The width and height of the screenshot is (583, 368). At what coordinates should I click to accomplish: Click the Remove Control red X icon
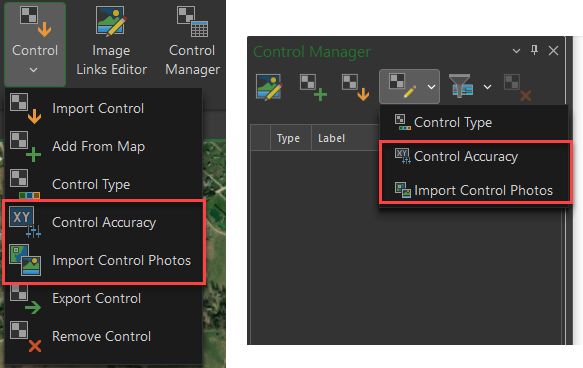[25, 336]
